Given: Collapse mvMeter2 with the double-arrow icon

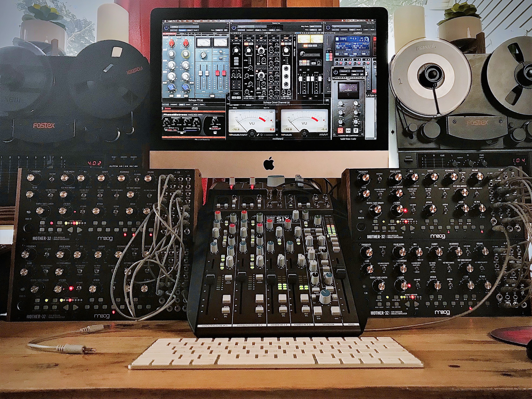Looking at the screenshot, I should (x=277, y=135).
